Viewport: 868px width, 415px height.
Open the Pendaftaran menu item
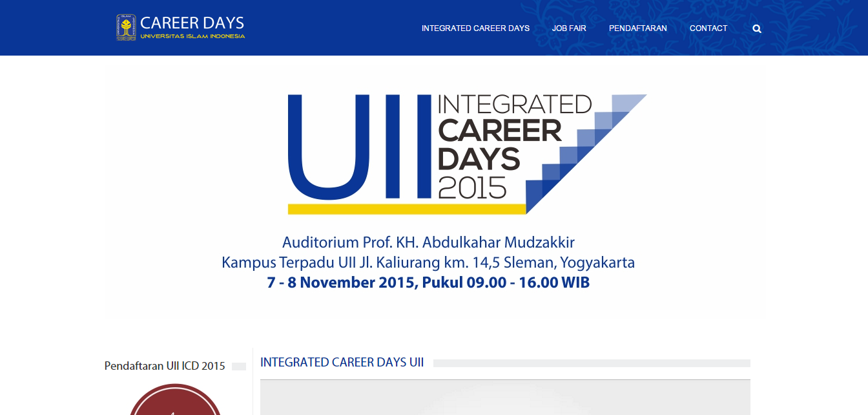coord(638,28)
